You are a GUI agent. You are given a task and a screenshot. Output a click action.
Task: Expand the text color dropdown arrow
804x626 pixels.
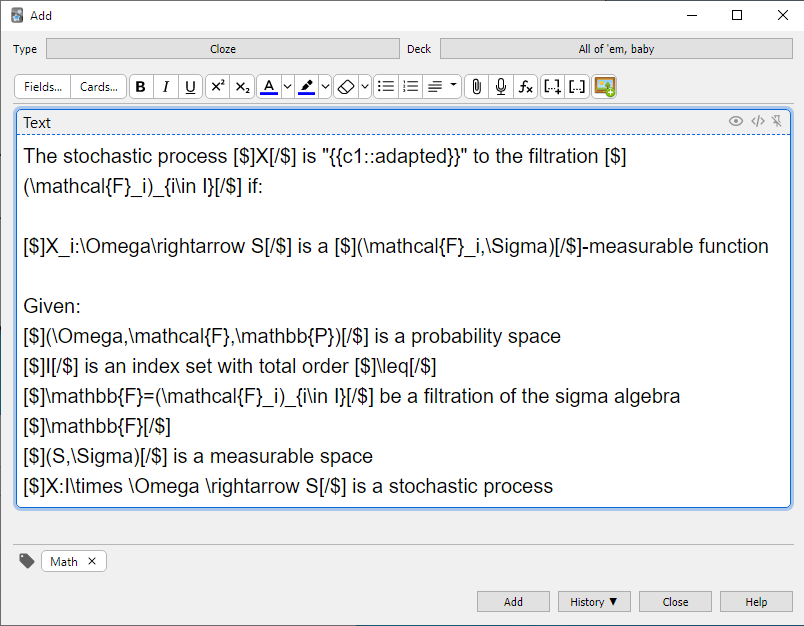click(x=287, y=87)
